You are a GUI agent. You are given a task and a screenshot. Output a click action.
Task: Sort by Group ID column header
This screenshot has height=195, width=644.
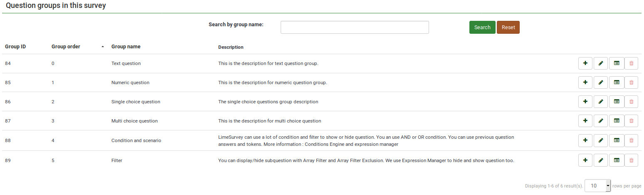(15, 47)
